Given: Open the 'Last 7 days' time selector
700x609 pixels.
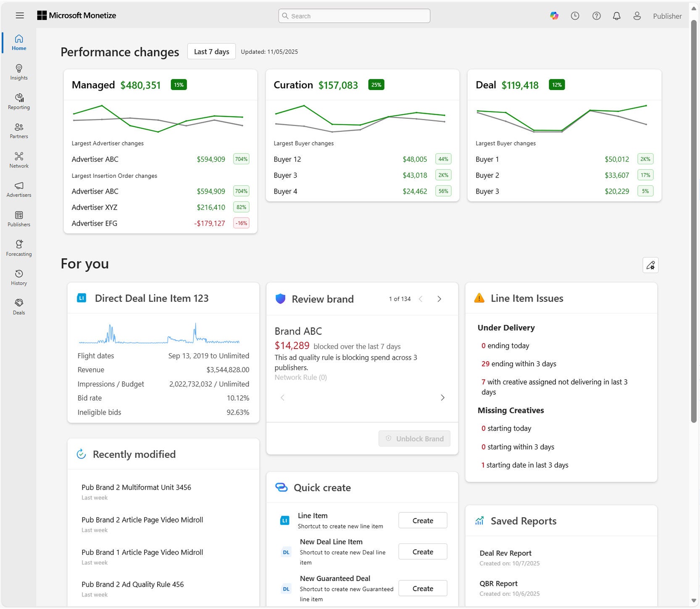Looking at the screenshot, I should point(211,51).
